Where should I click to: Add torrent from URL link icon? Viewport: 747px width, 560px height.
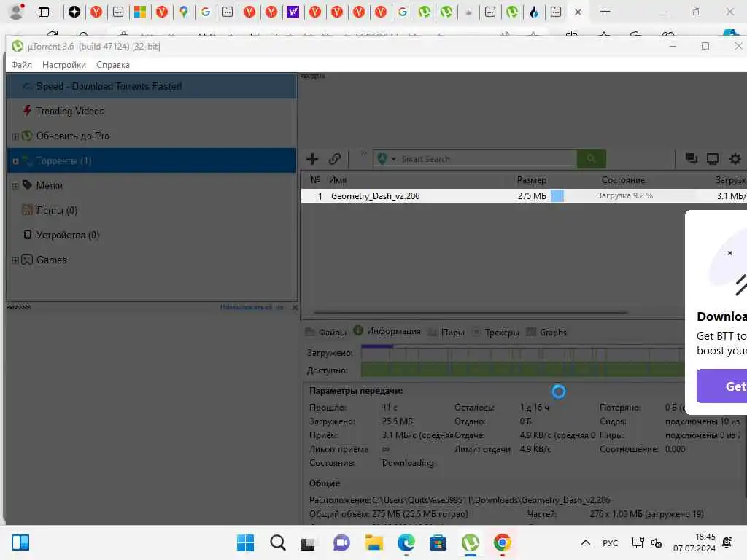point(335,159)
